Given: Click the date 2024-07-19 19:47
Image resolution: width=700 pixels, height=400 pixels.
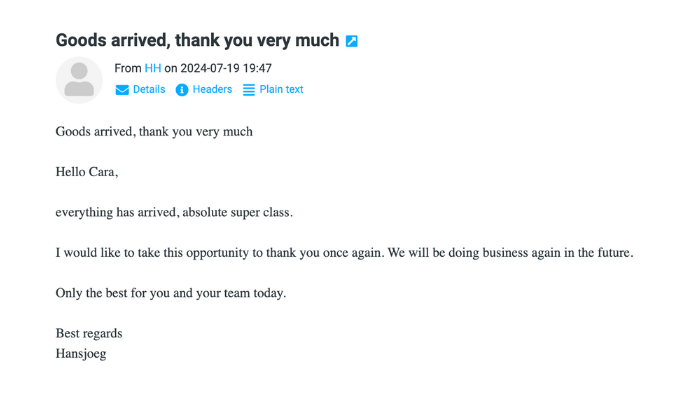Looking at the screenshot, I should point(226,68).
